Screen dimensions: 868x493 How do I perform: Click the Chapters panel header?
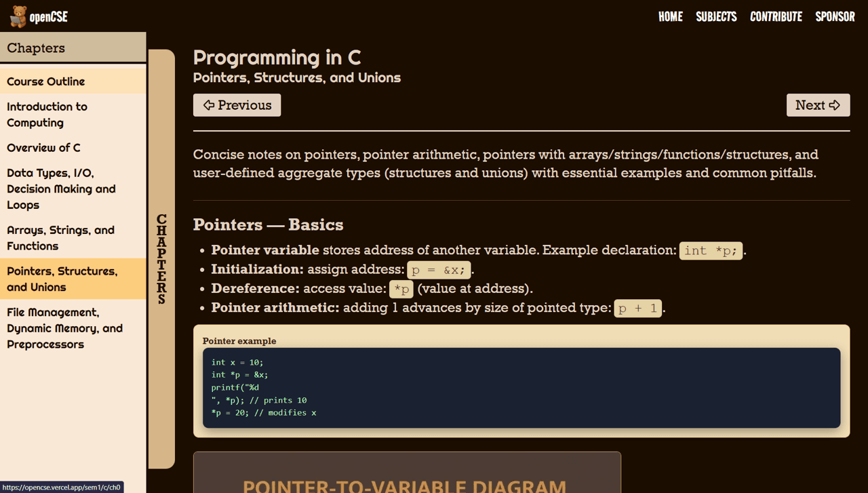click(35, 47)
